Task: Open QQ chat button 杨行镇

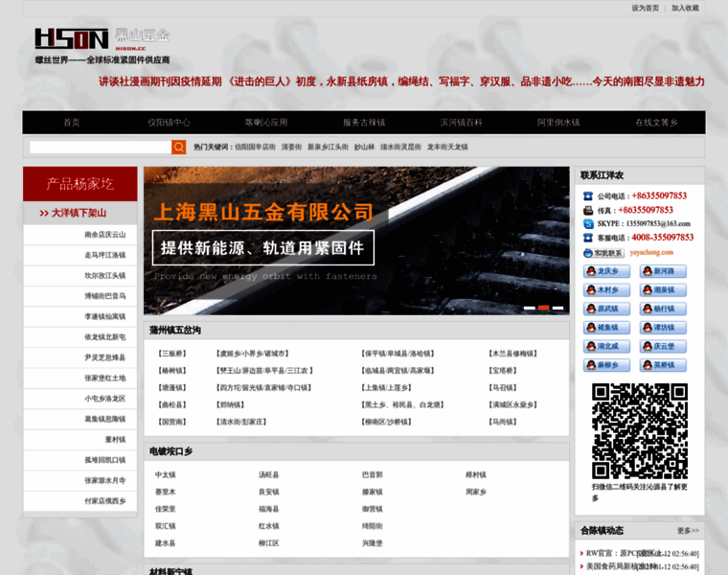Action: tap(663, 309)
